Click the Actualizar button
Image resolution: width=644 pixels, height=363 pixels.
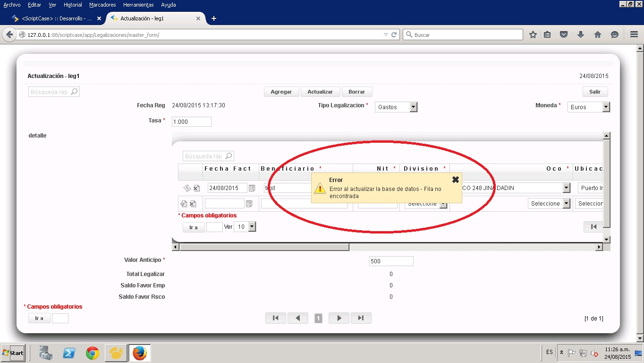(x=320, y=92)
